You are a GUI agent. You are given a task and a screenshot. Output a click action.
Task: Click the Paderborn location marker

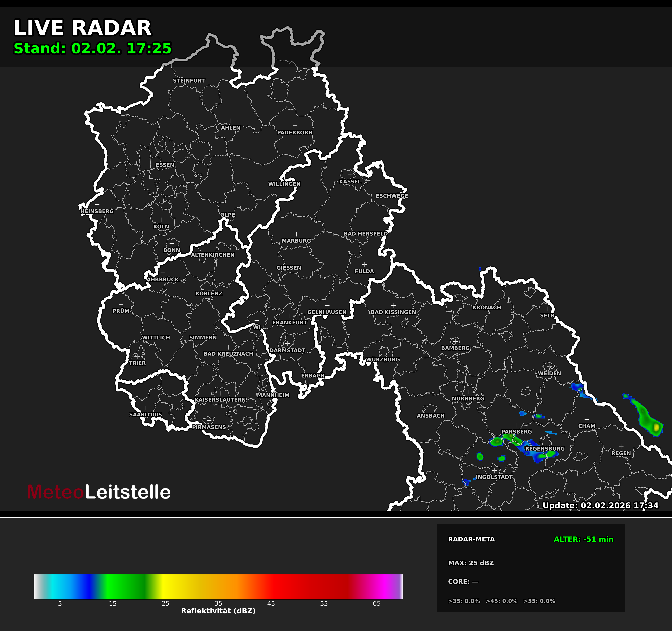click(x=295, y=126)
